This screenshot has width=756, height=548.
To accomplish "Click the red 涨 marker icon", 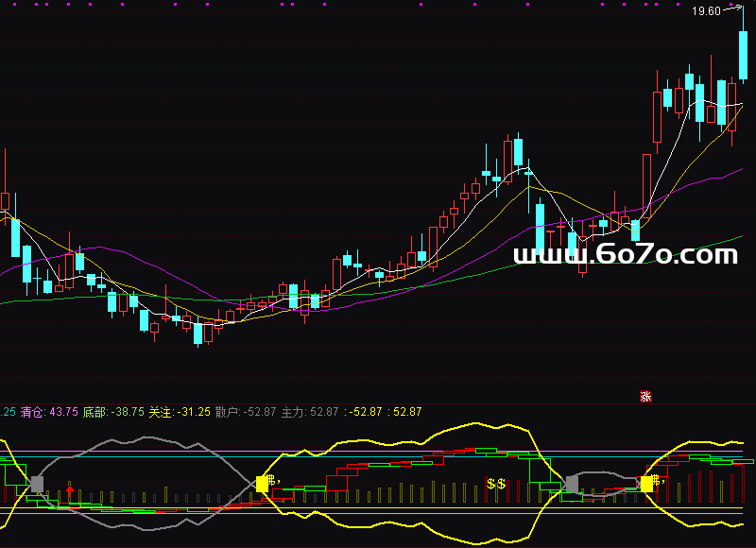I will tap(646, 397).
